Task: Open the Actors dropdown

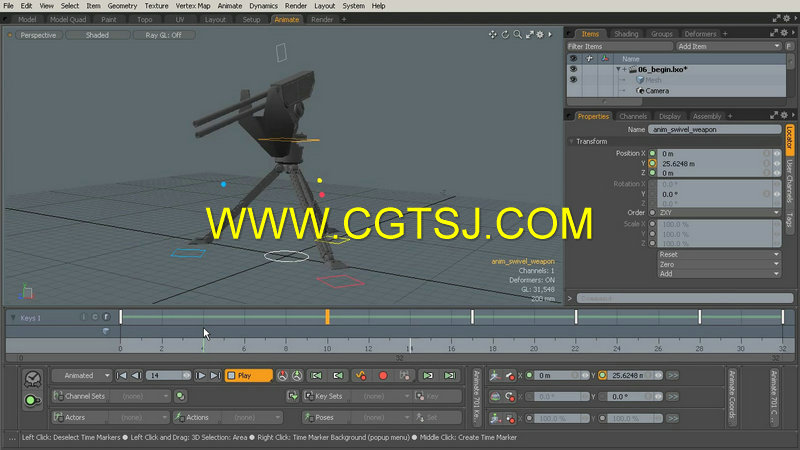Action: click(138, 417)
